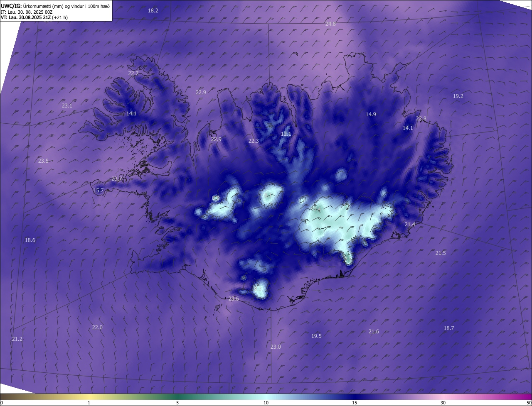Click the legend tick label 1
The image size is (532, 406).
(89, 403)
